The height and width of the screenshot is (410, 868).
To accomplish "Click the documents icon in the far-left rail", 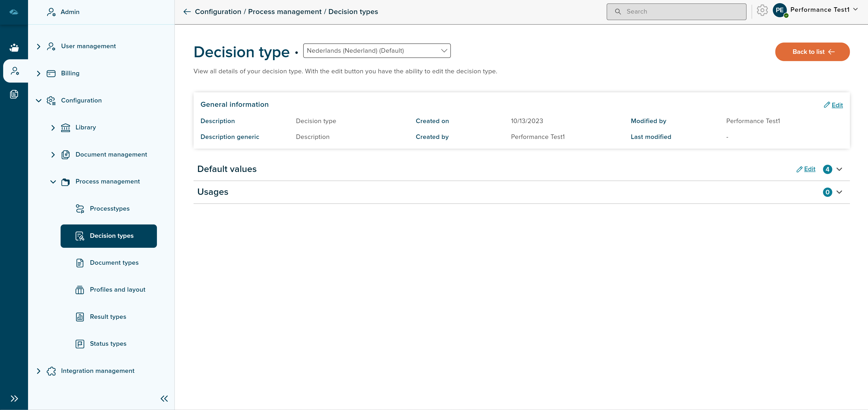I will [14, 94].
